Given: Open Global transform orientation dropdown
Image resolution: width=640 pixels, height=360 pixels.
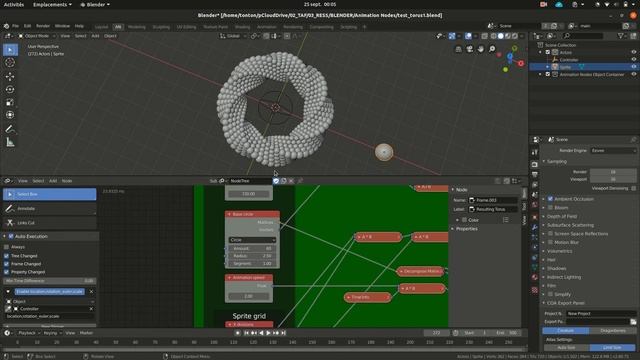Looking at the screenshot, I should pyautogui.click(x=233, y=36).
